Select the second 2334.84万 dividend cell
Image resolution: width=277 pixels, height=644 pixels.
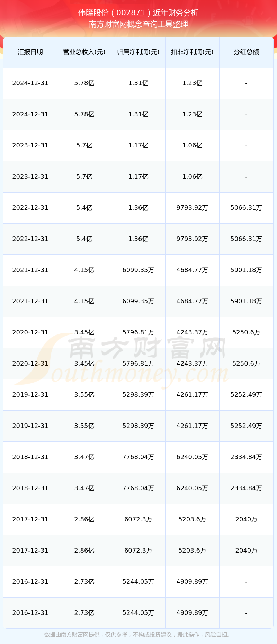click(x=246, y=488)
